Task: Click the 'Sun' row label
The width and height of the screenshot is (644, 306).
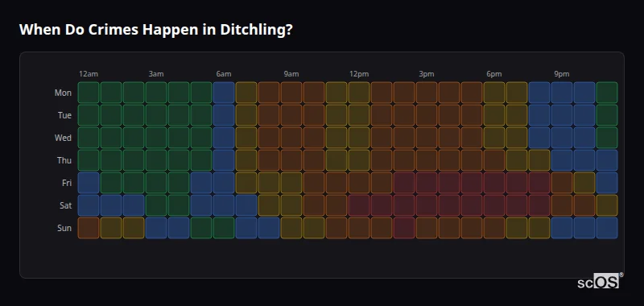Action: click(x=64, y=229)
